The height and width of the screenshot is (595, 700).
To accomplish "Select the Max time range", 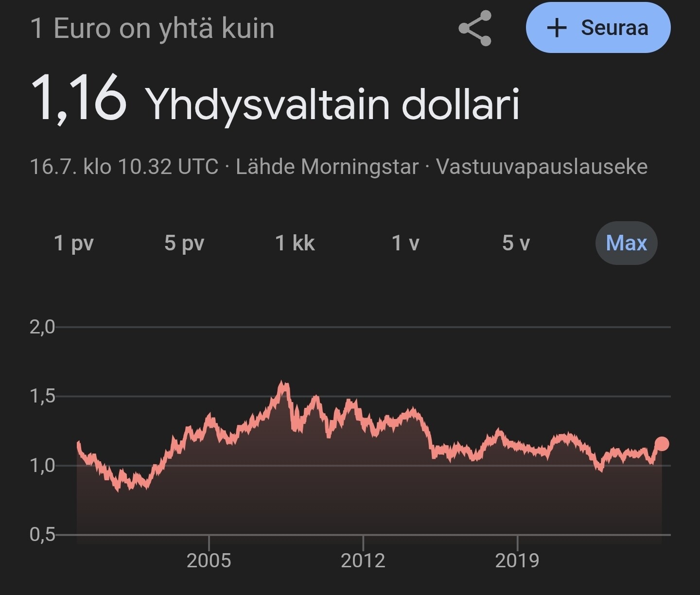I will click(626, 243).
